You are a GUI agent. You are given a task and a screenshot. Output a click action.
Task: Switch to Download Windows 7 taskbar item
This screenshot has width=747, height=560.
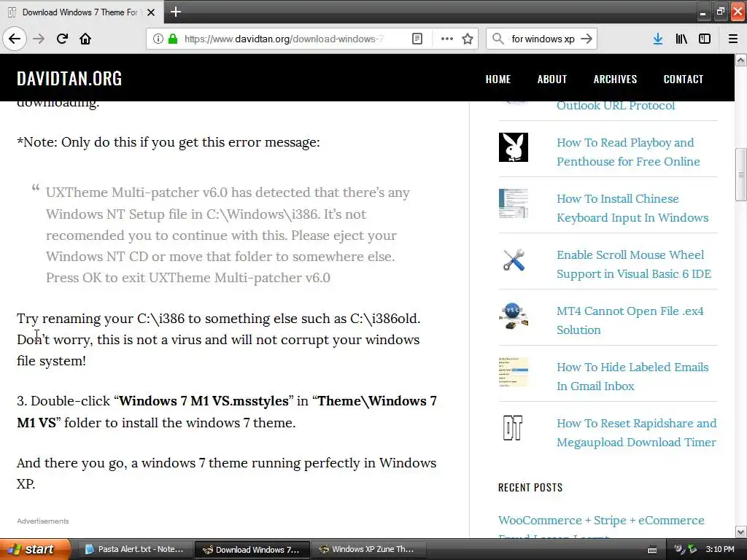[x=252, y=550]
